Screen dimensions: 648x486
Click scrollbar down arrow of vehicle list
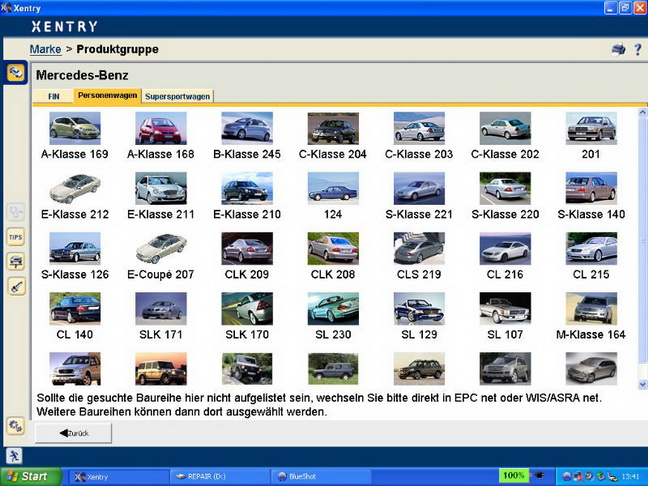point(642,385)
